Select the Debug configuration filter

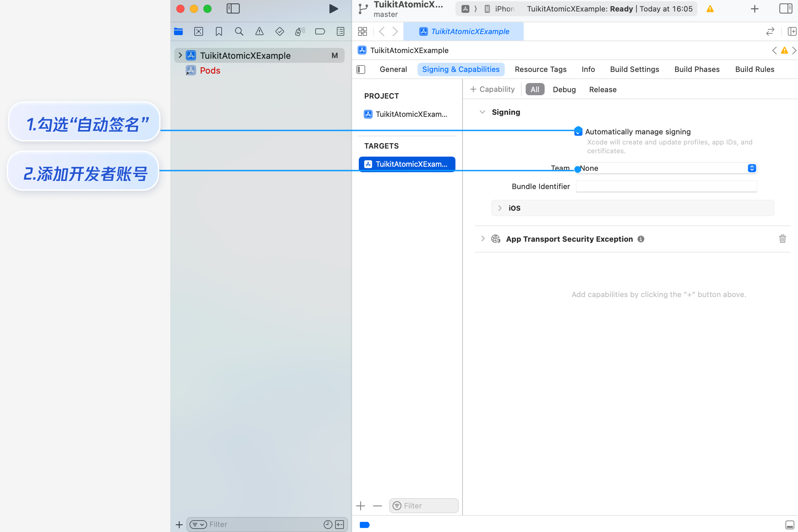[x=564, y=89]
